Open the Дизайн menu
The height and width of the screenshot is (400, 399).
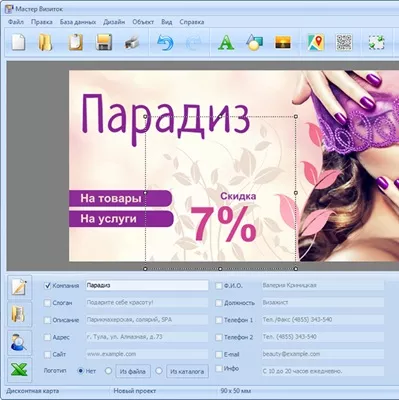coord(114,22)
